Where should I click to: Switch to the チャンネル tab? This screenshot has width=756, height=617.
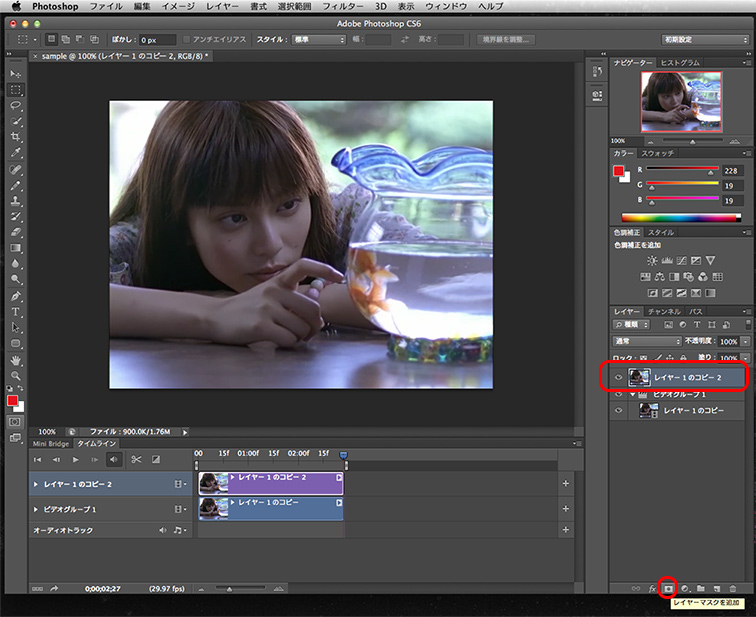pos(664,311)
